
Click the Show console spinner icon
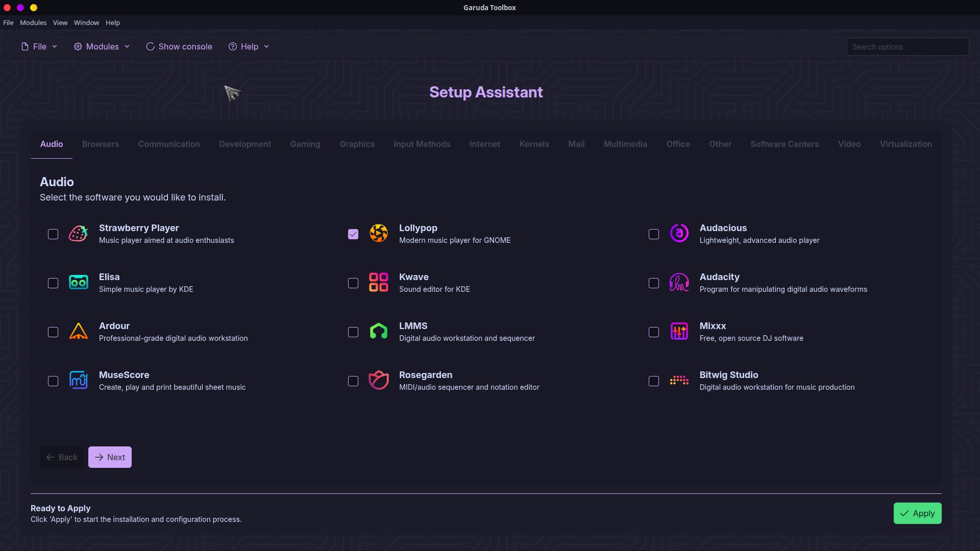(x=151, y=46)
